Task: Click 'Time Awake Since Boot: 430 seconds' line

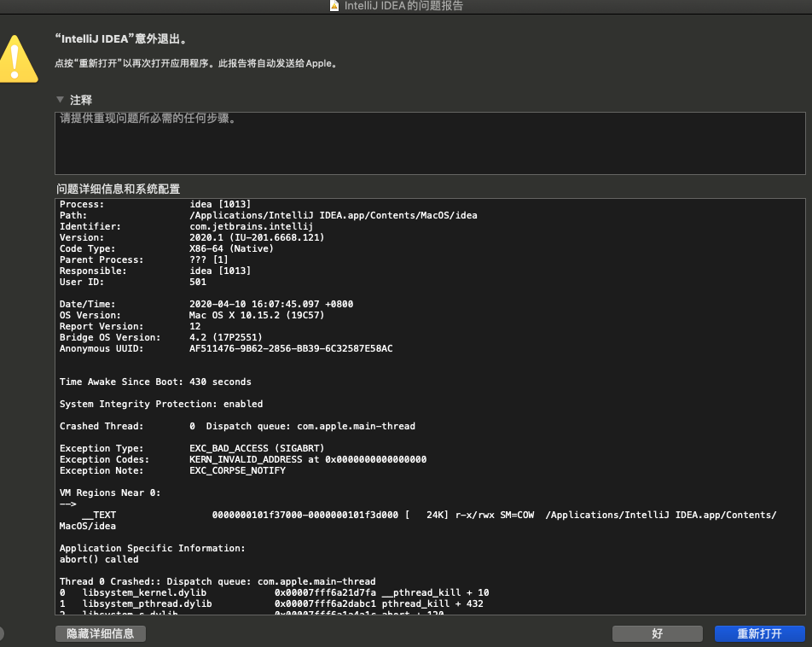Action: pyautogui.click(x=155, y=382)
